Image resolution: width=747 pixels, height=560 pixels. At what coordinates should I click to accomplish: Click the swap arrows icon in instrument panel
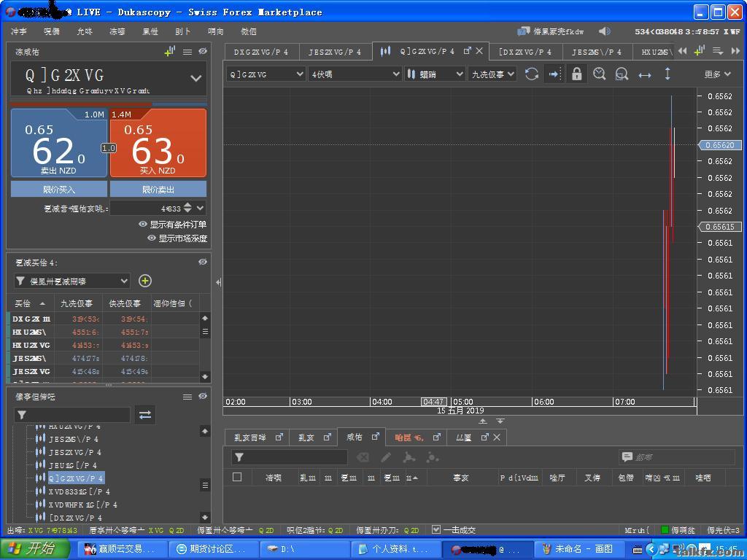pos(145,414)
